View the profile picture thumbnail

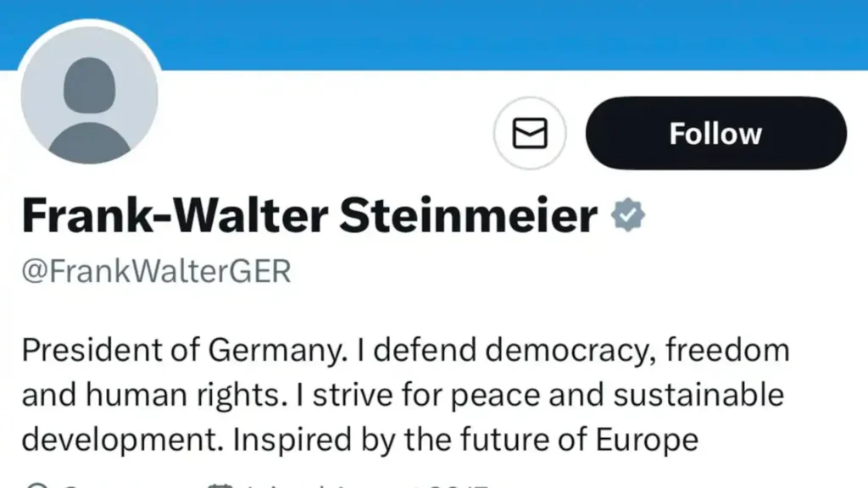(x=90, y=95)
